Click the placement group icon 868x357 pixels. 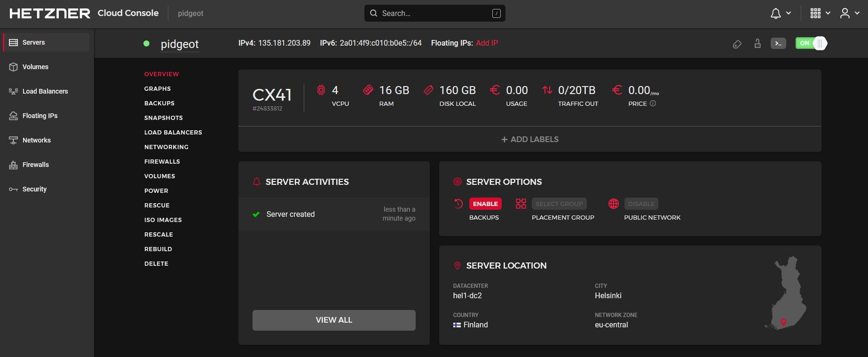521,204
